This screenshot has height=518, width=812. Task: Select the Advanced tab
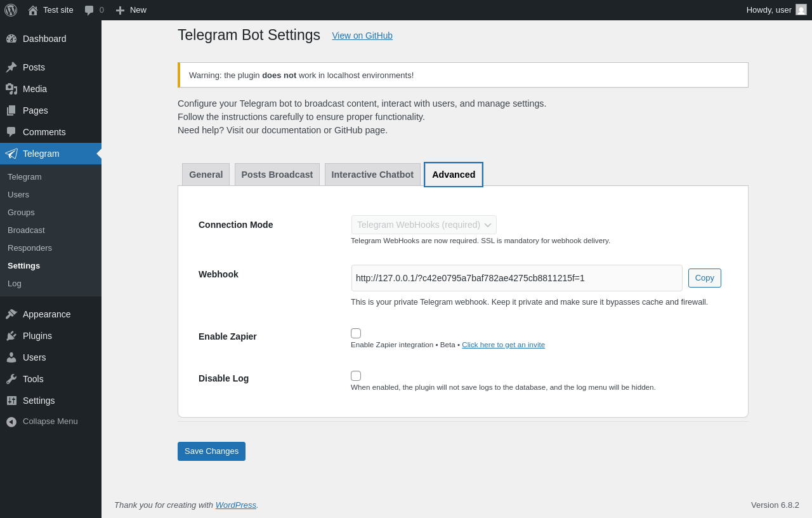click(454, 175)
